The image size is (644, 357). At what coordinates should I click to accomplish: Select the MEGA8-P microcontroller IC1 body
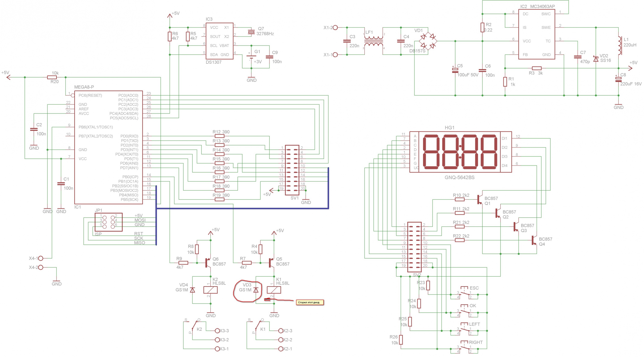[108, 147]
